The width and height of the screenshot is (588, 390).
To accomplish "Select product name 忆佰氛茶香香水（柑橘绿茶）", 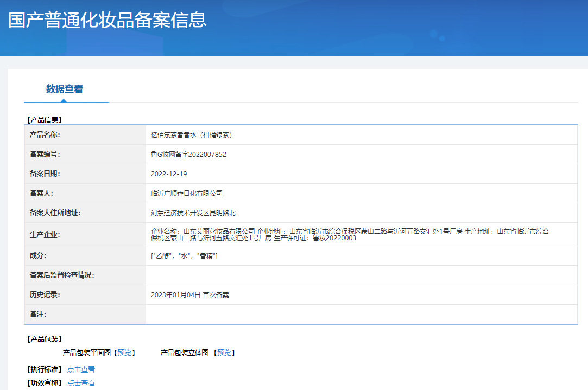I will (x=191, y=135).
